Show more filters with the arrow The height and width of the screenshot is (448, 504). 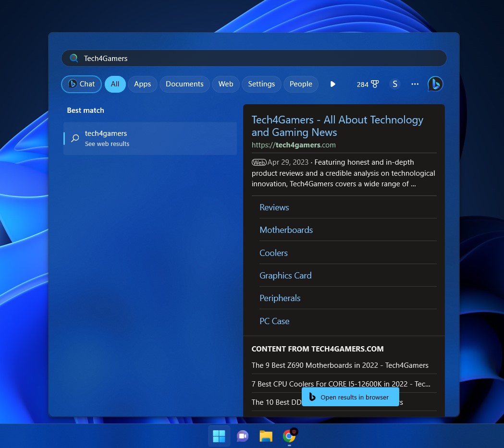click(x=332, y=84)
